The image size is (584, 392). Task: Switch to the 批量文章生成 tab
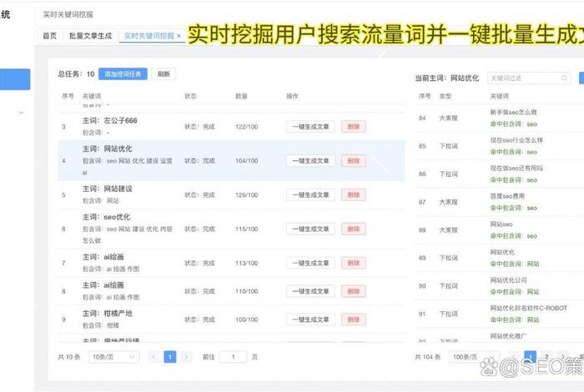90,36
